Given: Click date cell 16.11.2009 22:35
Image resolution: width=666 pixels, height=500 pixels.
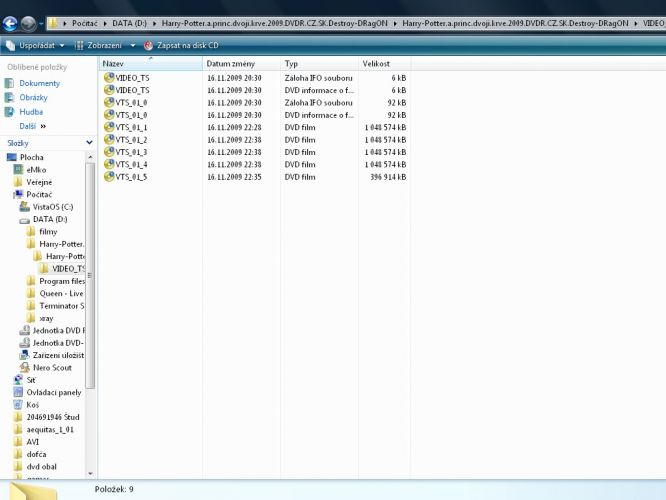Looking at the screenshot, I should tap(234, 177).
